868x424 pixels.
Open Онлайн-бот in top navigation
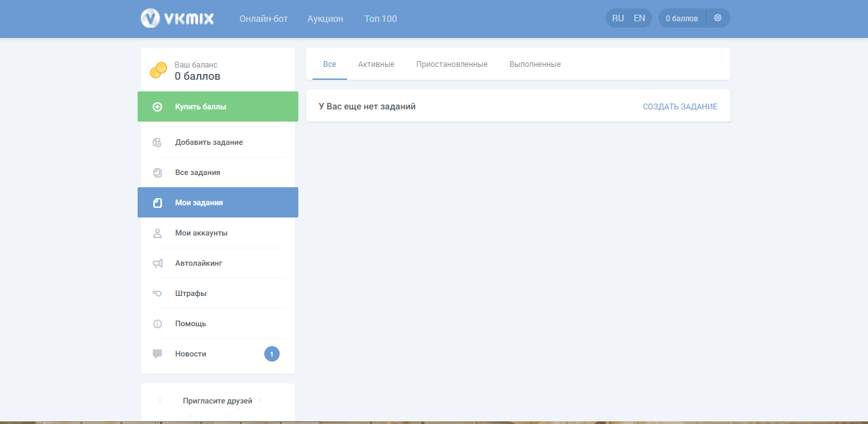click(x=264, y=19)
